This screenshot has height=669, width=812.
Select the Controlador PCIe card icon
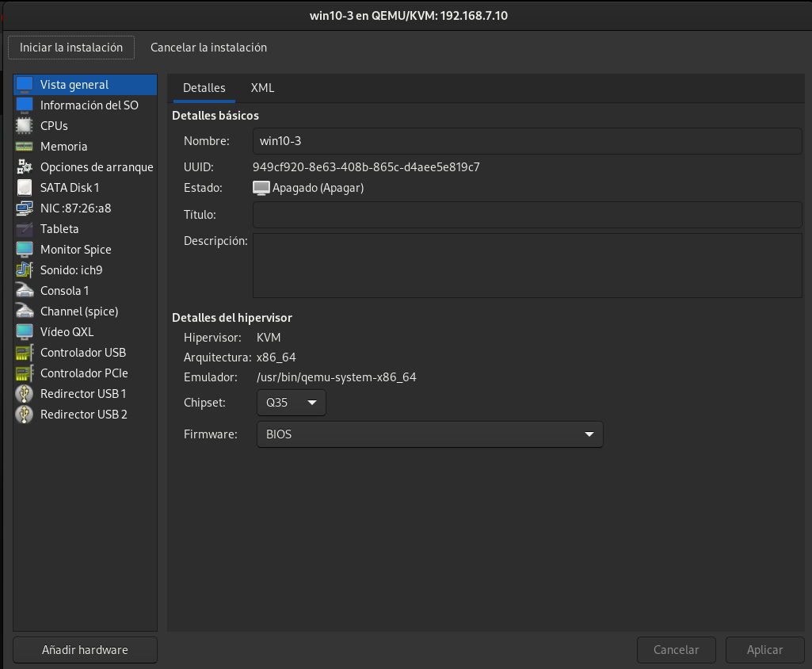25,373
